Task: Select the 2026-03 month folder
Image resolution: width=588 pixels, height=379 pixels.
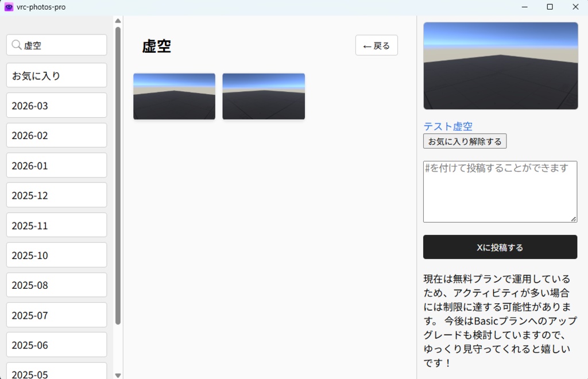Action: click(56, 105)
